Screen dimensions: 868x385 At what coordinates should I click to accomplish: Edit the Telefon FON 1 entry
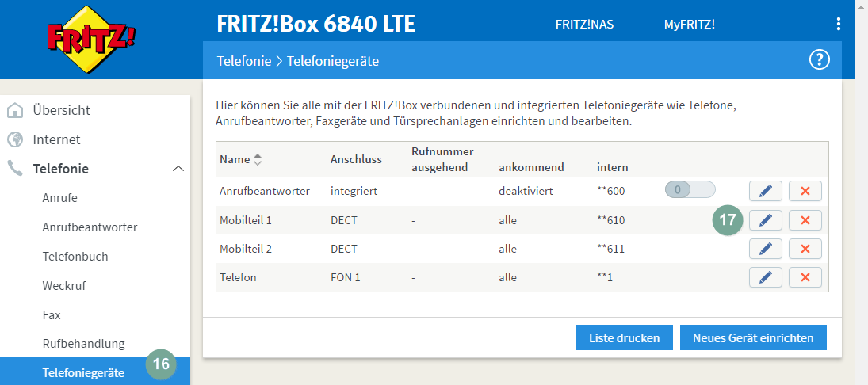tap(765, 277)
